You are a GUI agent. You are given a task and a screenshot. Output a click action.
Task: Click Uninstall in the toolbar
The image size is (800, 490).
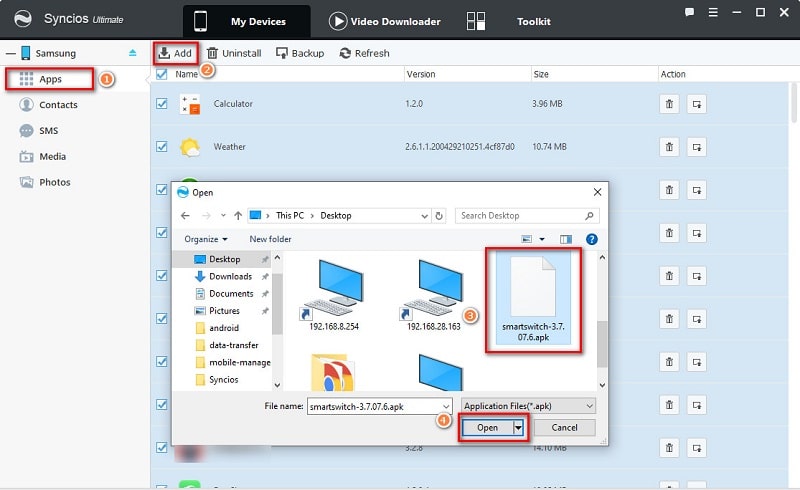234,53
